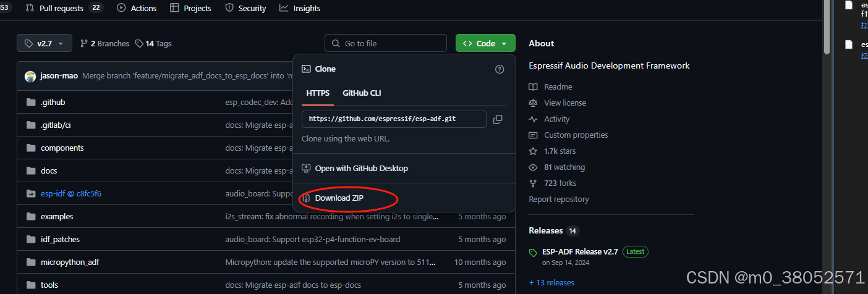868x294 pixels.
Task: Open the latest commit message link
Action: 187,77
